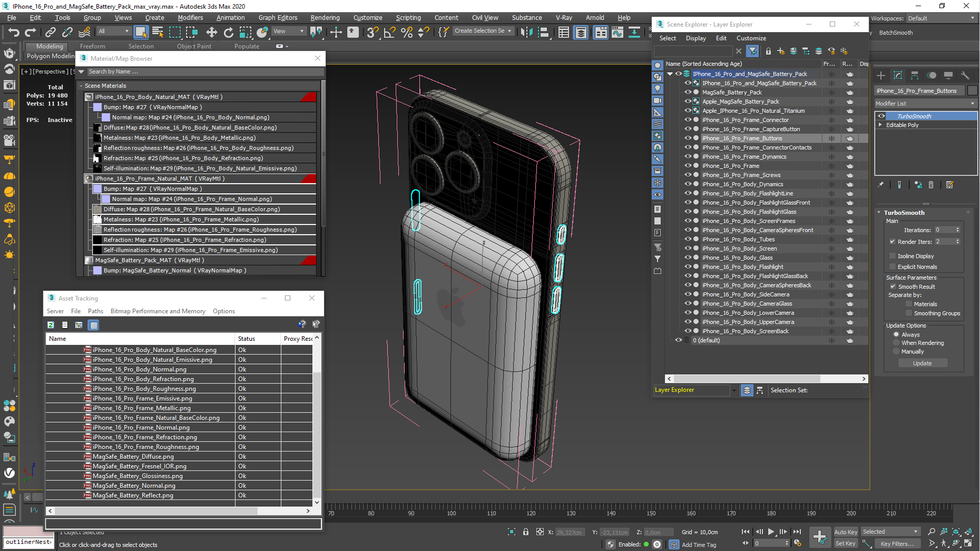Open the Workspaces Default dropdown
The image size is (980, 551).
click(941, 18)
